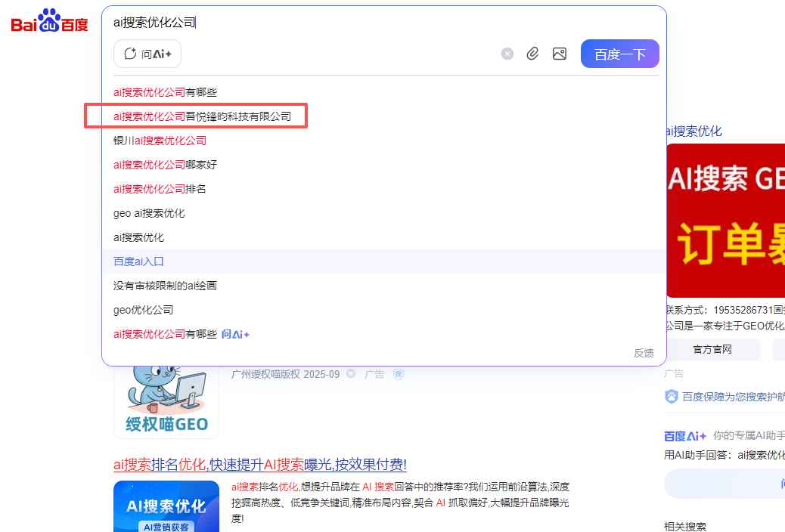Click the 问AI+ button in search box
Viewport: 785px width, 532px height.
point(147,54)
